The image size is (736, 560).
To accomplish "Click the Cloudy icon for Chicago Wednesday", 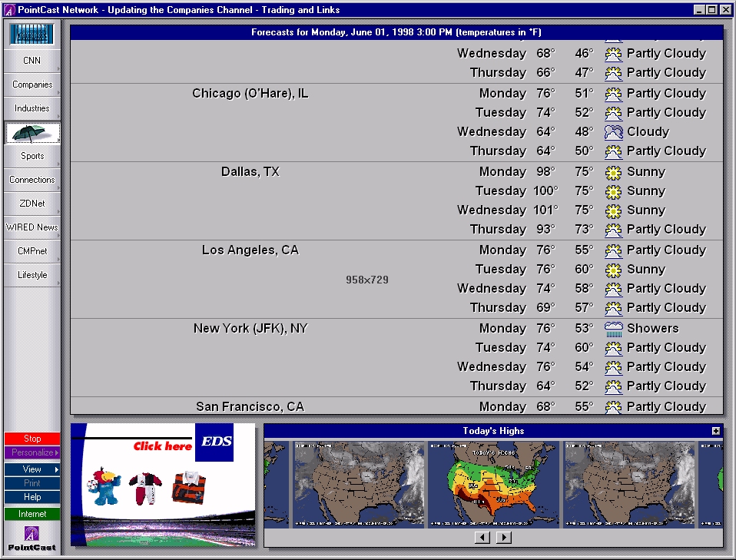I will 613,132.
